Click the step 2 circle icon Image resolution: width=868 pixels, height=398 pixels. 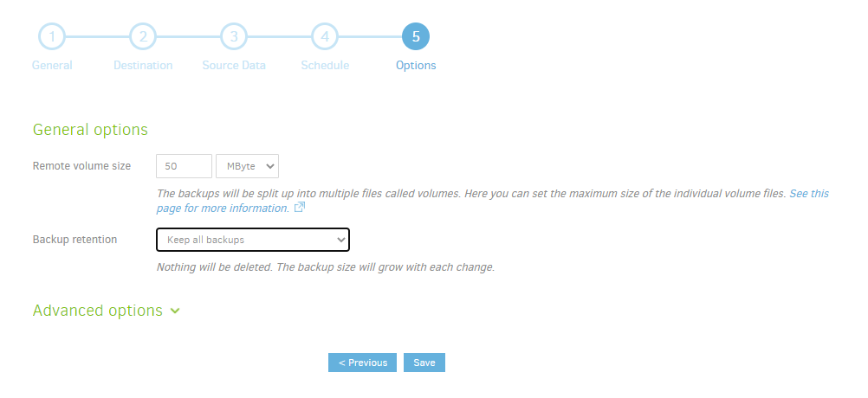pyautogui.click(x=143, y=37)
